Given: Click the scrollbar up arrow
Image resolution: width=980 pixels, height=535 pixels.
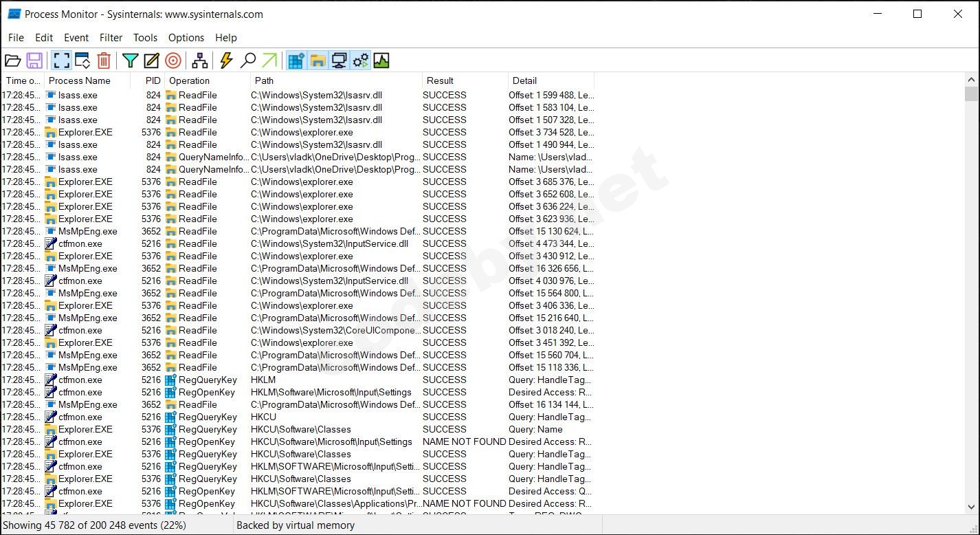Looking at the screenshot, I should click(971, 79).
